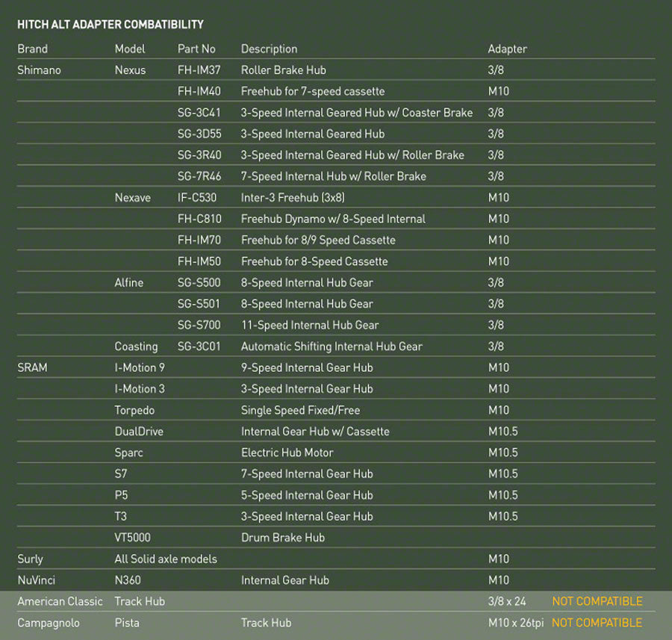Click the 'Description' column header

coord(269,49)
